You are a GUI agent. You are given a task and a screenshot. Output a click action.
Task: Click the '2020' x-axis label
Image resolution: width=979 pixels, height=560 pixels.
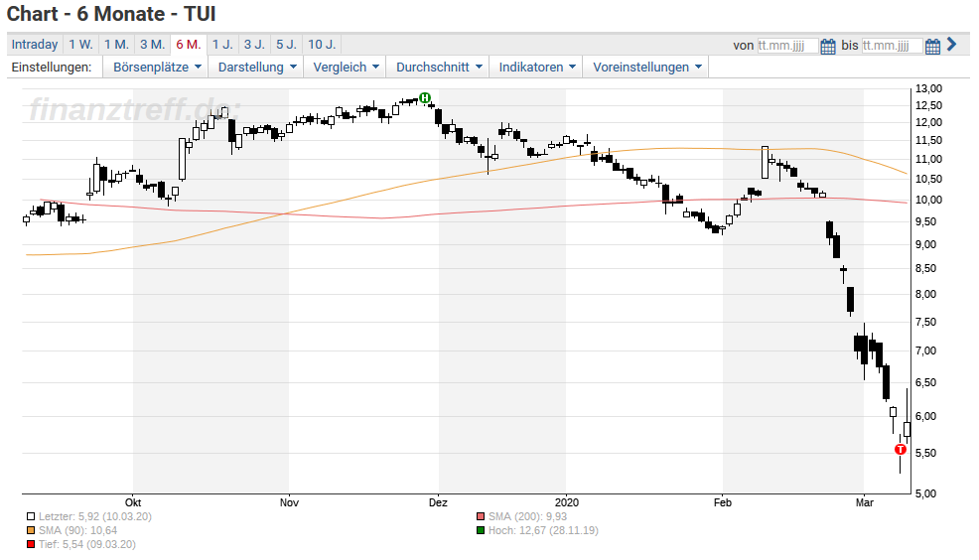tap(567, 502)
